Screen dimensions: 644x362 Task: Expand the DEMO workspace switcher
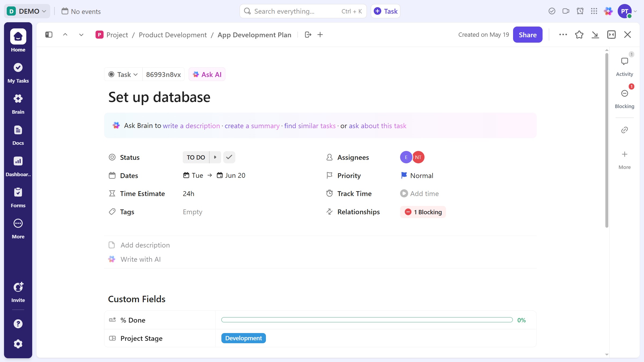27,11
